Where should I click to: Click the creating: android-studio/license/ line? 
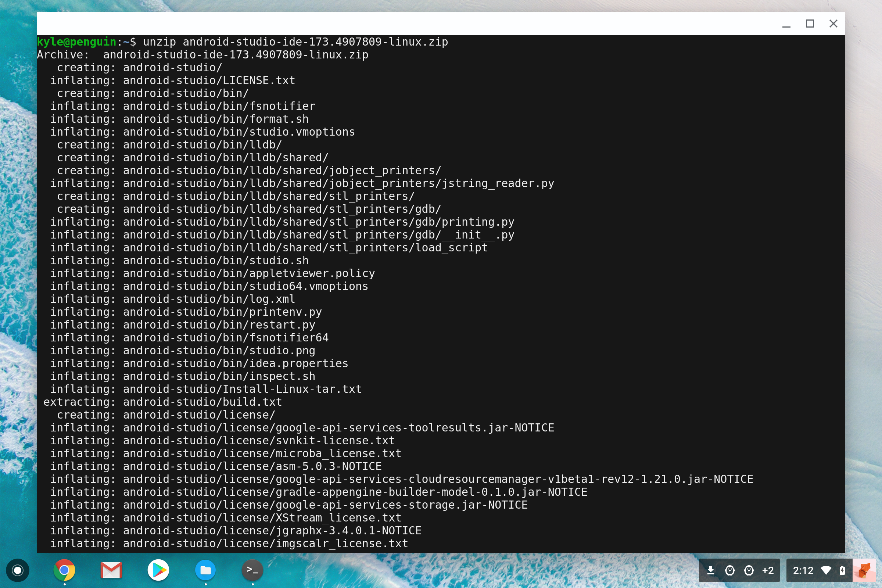coord(166,415)
